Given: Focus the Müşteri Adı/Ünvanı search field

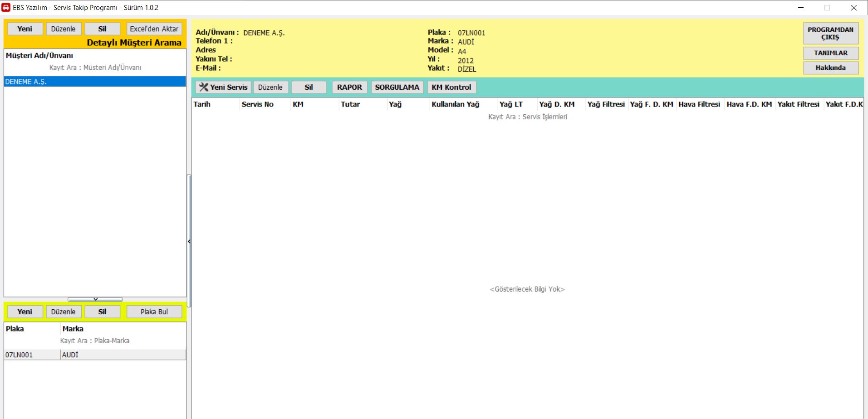Looking at the screenshot, I should pos(95,68).
